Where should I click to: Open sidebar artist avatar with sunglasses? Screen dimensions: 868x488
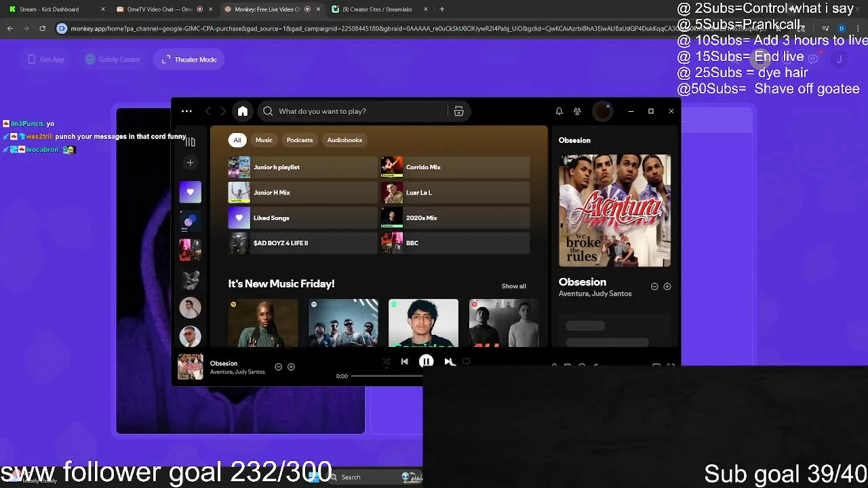tap(190, 336)
